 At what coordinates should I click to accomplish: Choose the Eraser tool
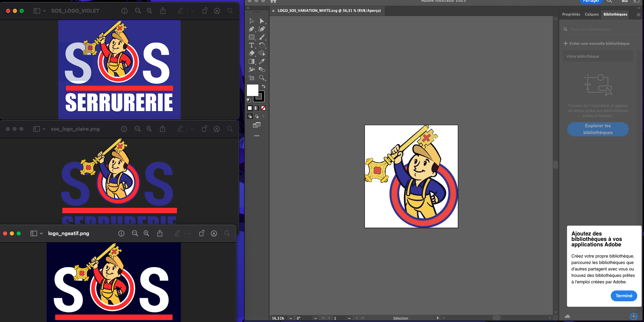pos(251,53)
